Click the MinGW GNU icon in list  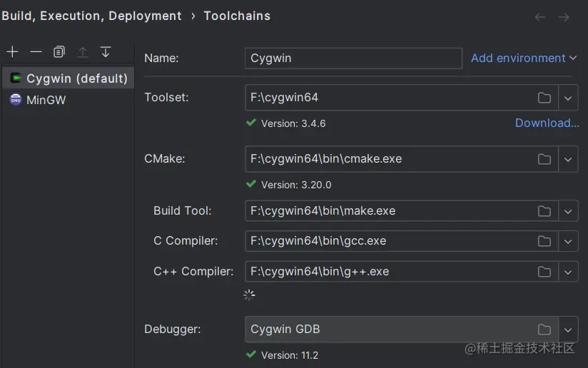pyautogui.click(x=16, y=100)
